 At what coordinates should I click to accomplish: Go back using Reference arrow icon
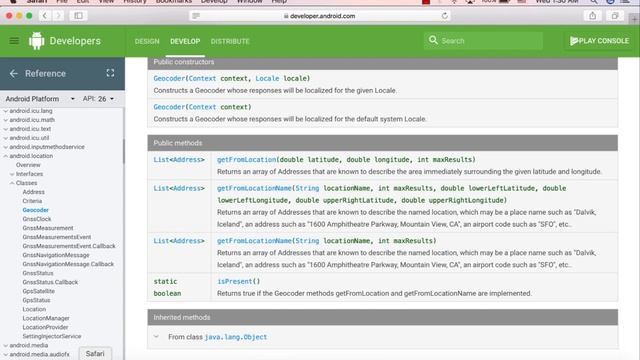(13, 73)
